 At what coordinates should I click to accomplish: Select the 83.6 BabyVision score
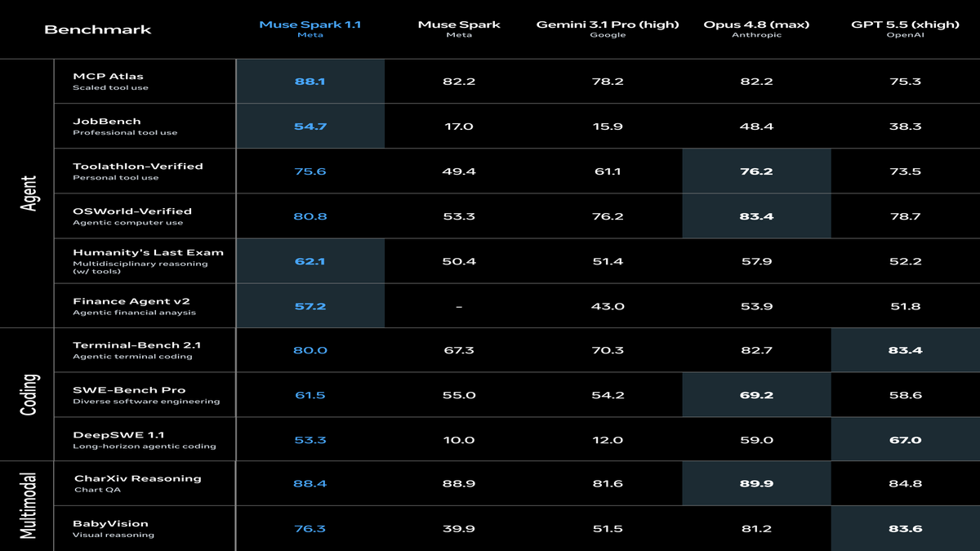pyautogui.click(x=905, y=529)
